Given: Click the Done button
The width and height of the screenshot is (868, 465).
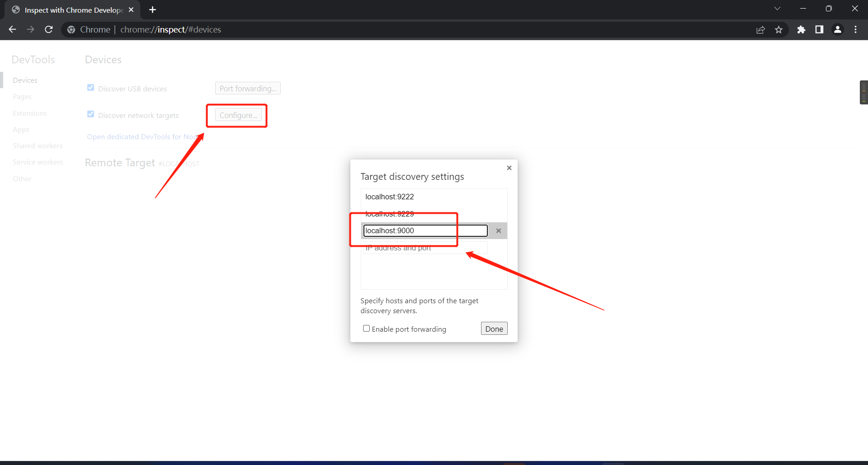Looking at the screenshot, I should (x=494, y=329).
